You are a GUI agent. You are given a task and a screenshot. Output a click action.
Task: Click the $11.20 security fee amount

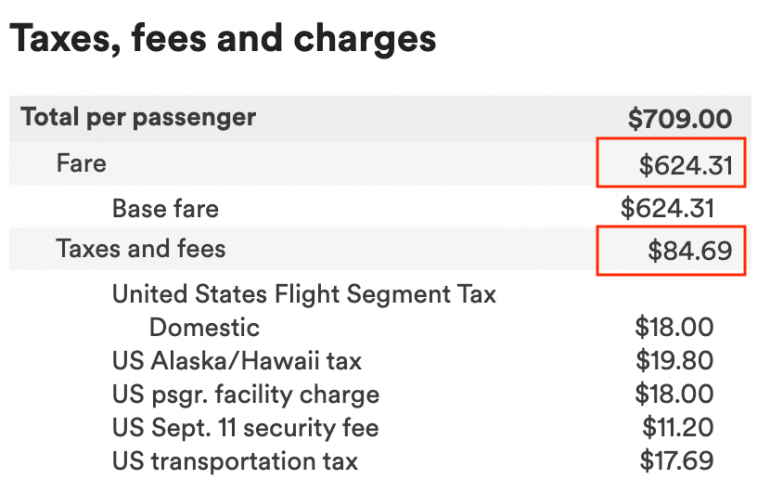point(677,428)
